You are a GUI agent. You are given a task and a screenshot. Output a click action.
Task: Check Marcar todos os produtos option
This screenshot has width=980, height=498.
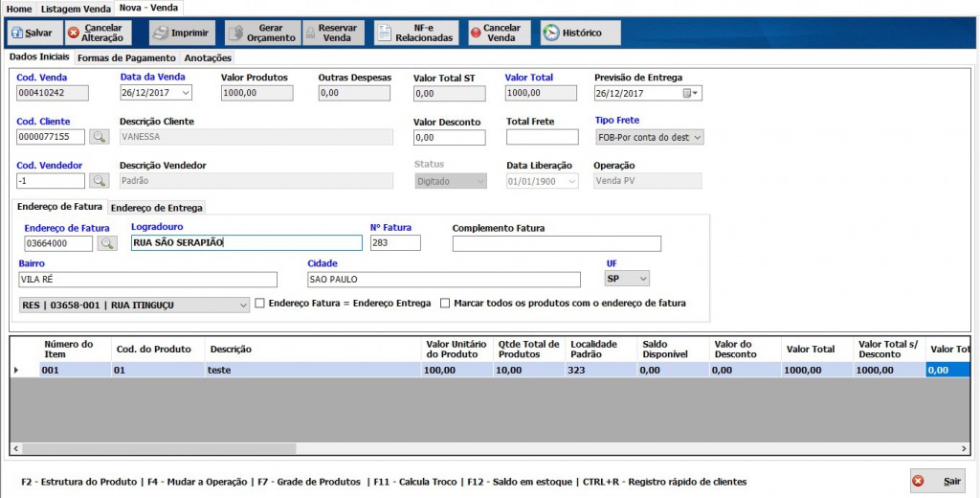click(445, 304)
